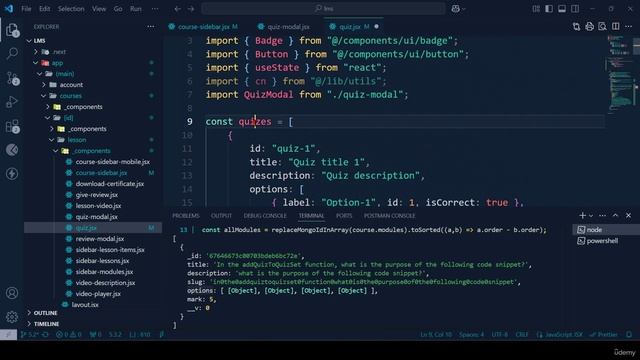
Task: Select the powershell terminal instance
Action: pos(606,241)
